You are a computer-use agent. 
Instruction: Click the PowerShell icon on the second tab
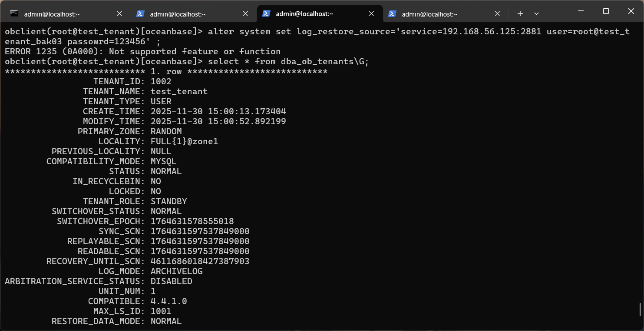(140, 13)
